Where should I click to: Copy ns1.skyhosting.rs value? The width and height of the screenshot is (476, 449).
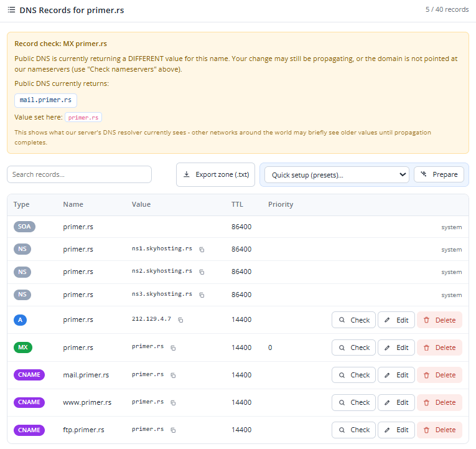pos(202,250)
